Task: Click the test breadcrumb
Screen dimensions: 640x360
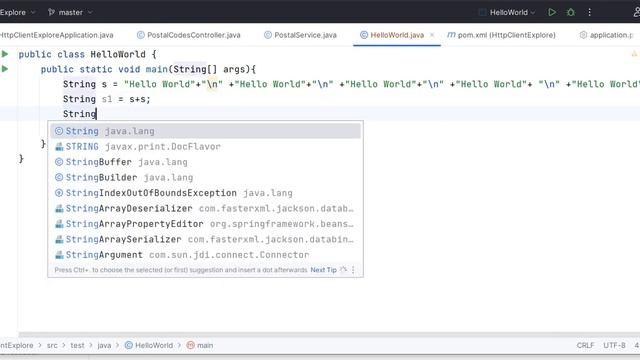Action: coord(77,345)
